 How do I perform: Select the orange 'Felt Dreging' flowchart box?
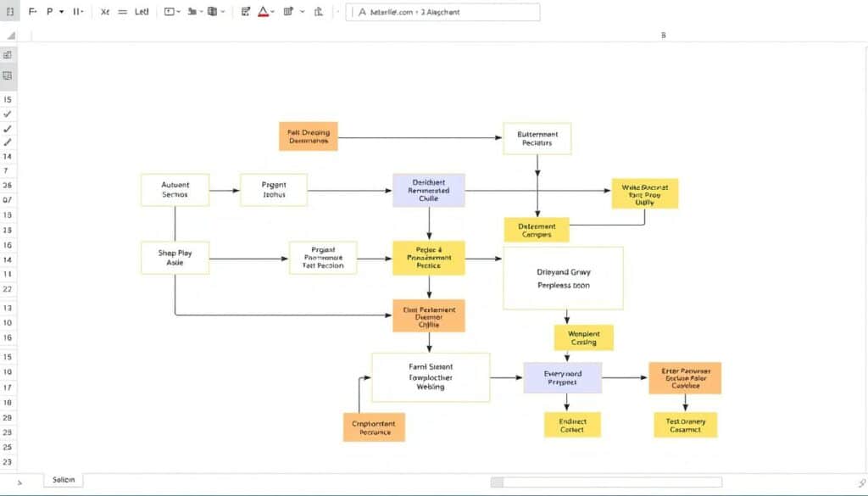[309, 137]
